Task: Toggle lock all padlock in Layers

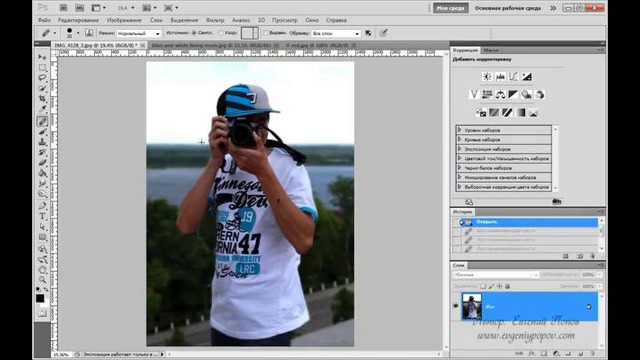Action: click(507, 286)
